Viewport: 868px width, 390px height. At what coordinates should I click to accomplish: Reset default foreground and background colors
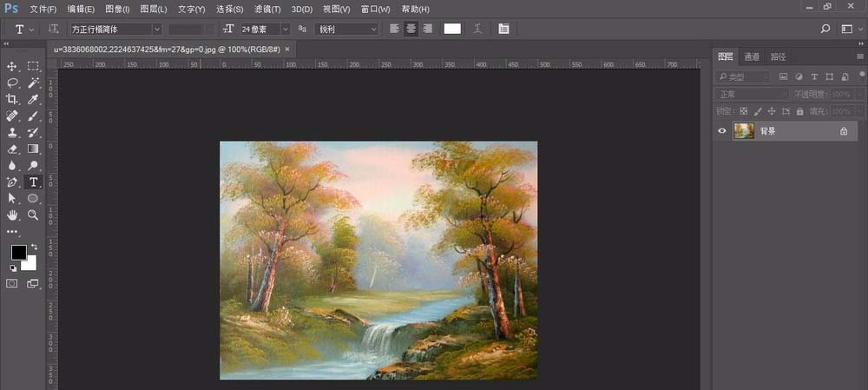coord(13,268)
